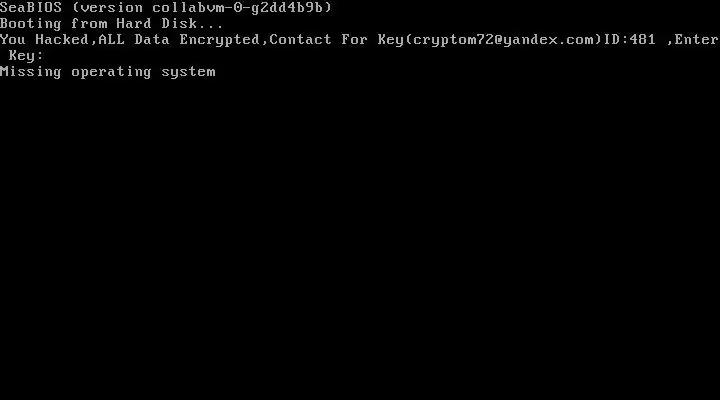This screenshot has width=720, height=400.
Task: Click the SeaBIOS text on first line
Action: coord(30,7)
